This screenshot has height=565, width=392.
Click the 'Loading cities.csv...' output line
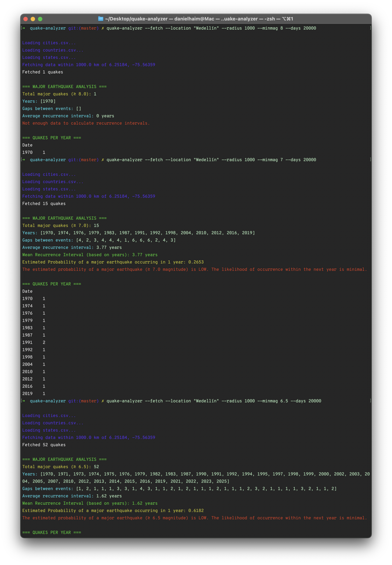[x=49, y=43]
